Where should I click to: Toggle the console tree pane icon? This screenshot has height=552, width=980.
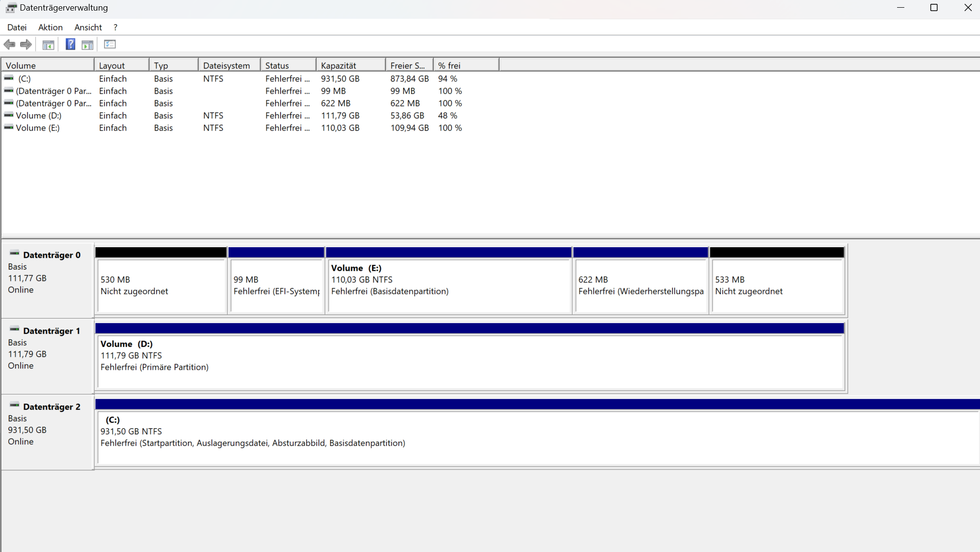tap(48, 44)
